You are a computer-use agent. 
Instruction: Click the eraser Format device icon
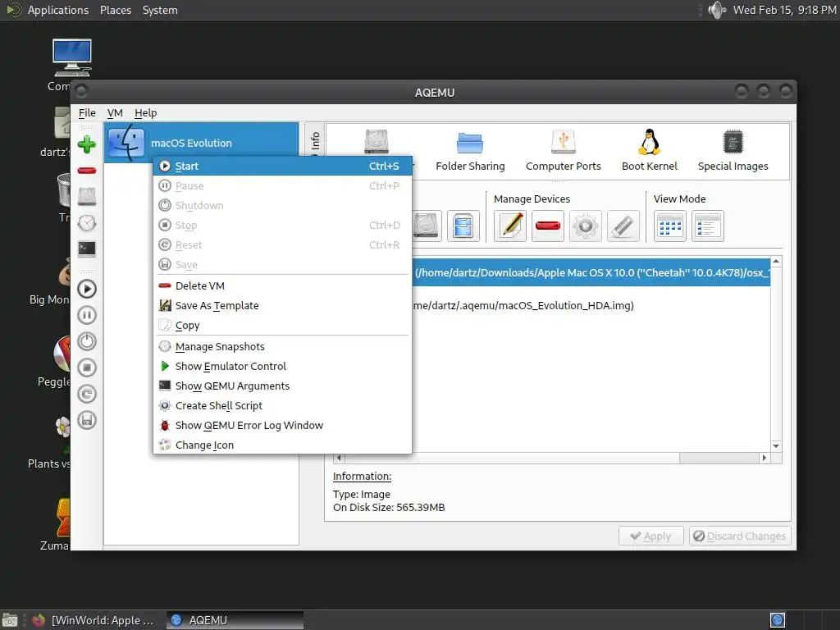coord(623,226)
